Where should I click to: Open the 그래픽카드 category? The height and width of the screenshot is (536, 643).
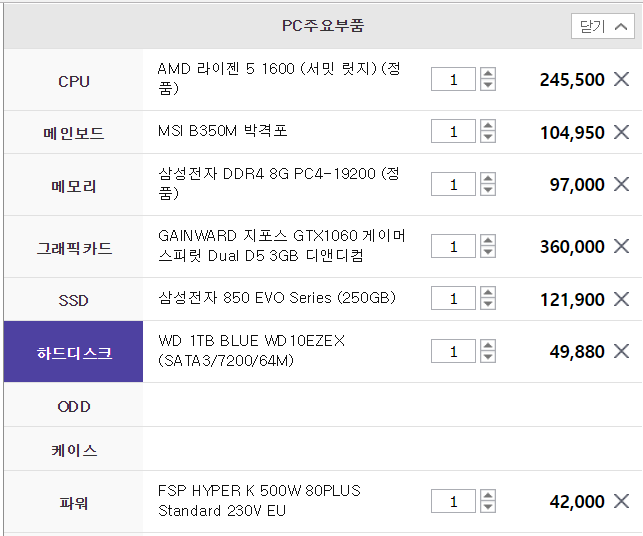click(x=73, y=248)
